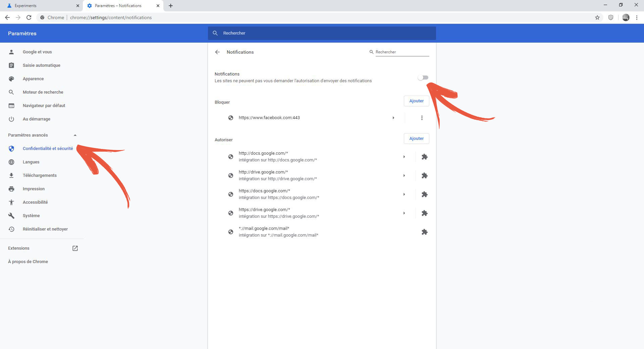
Task: Toggle the Notifications switch on
Action: (x=423, y=78)
